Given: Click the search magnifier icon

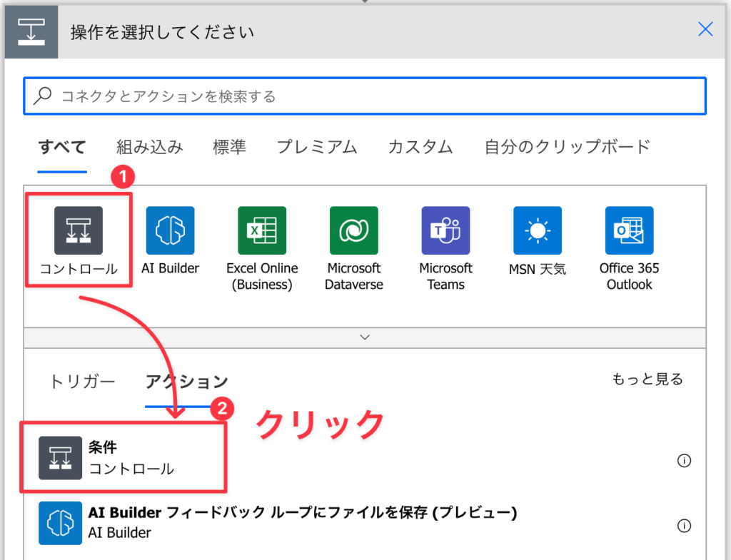Looking at the screenshot, I should (x=43, y=96).
